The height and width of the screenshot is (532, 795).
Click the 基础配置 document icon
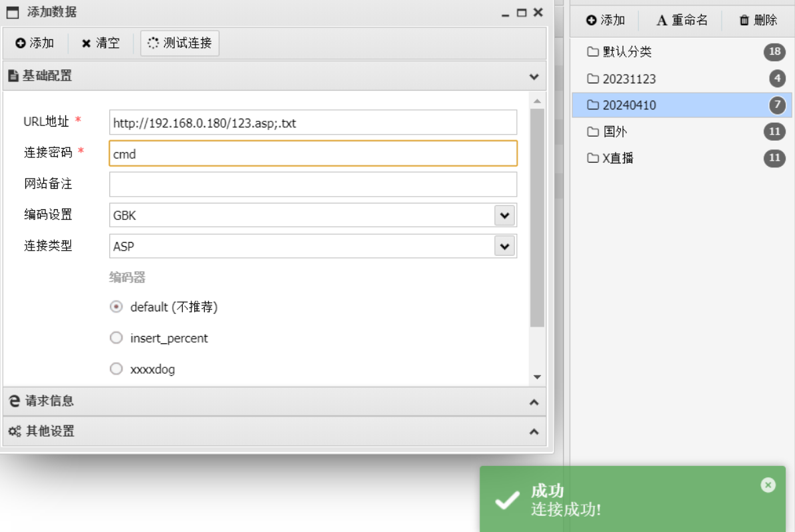point(14,76)
